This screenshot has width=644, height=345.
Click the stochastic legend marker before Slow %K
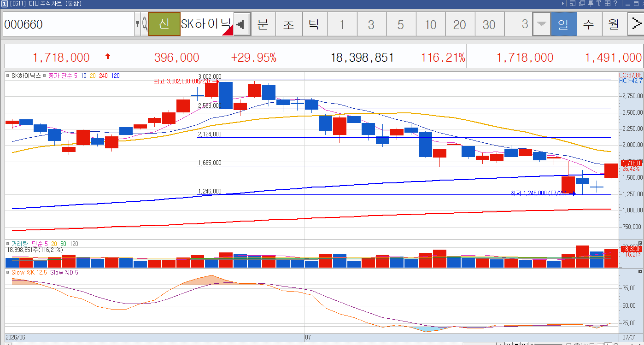8,272
